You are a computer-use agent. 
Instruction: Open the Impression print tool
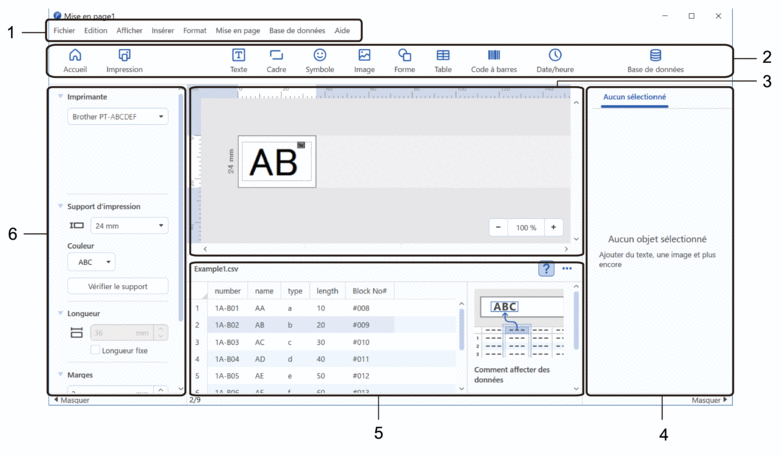[124, 56]
